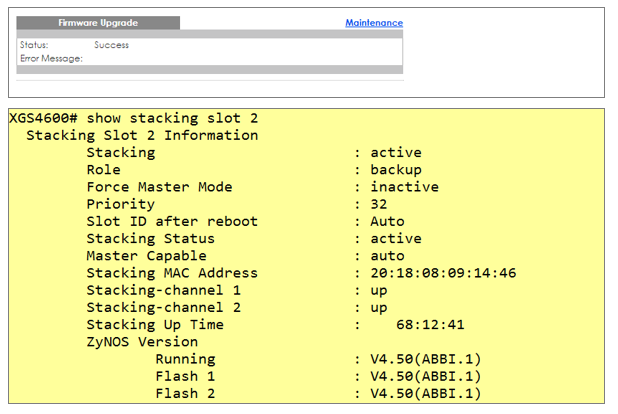
Task: Click the Stacking Slot 2 Information heading
Action: click(142, 135)
